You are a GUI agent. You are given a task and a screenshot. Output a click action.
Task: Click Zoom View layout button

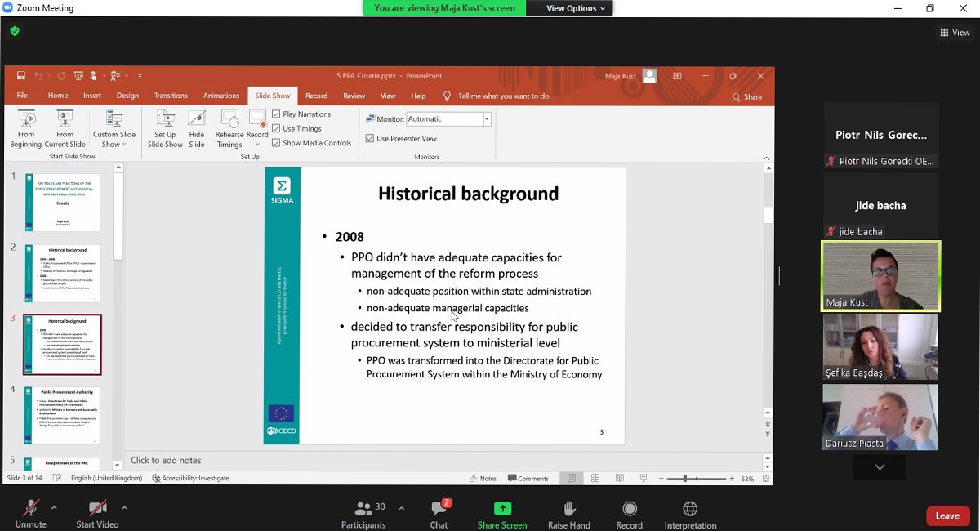click(955, 33)
